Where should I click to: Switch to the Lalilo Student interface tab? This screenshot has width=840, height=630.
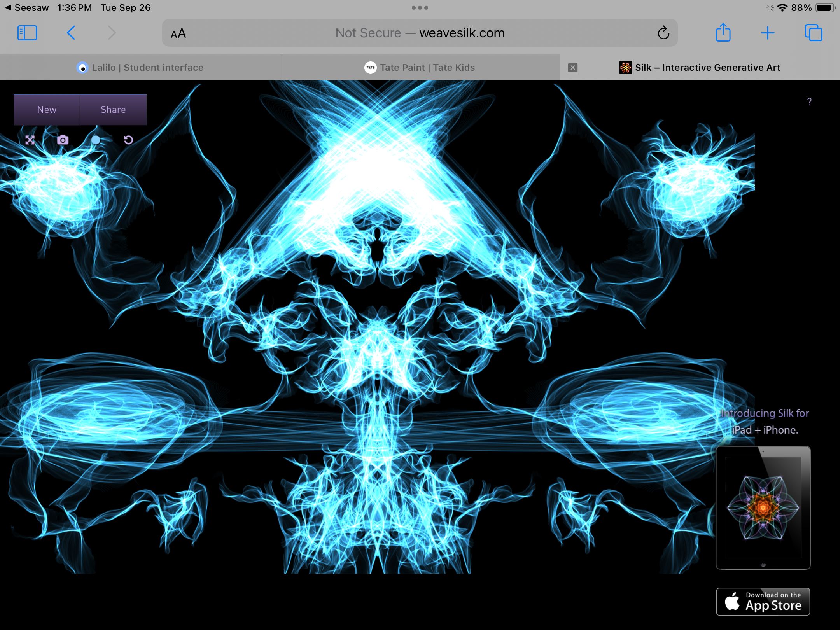pos(140,68)
